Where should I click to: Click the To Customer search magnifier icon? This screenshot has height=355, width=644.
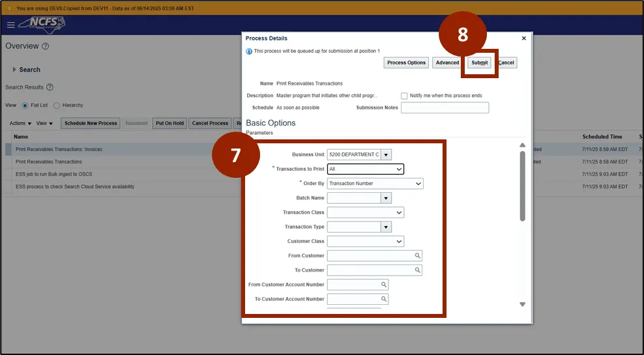[x=418, y=270]
